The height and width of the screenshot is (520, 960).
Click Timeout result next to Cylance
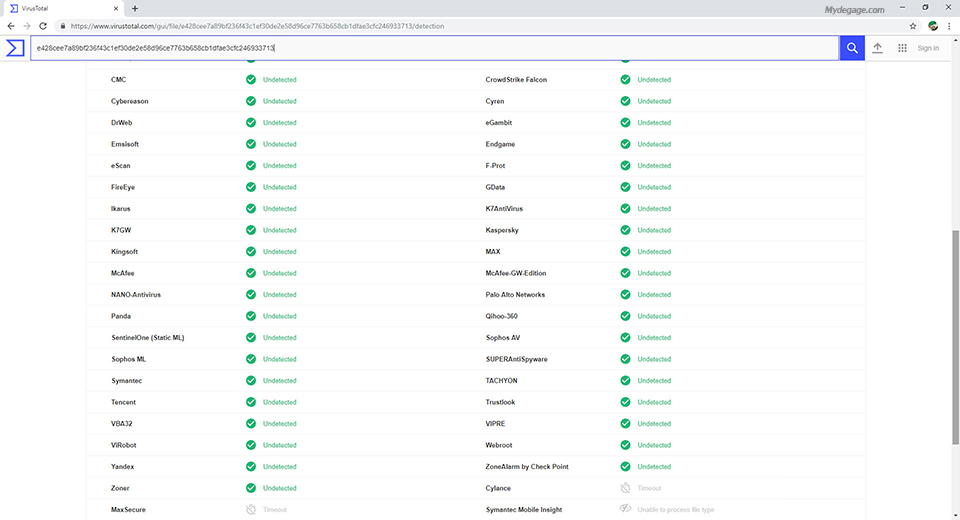[x=649, y=488]
